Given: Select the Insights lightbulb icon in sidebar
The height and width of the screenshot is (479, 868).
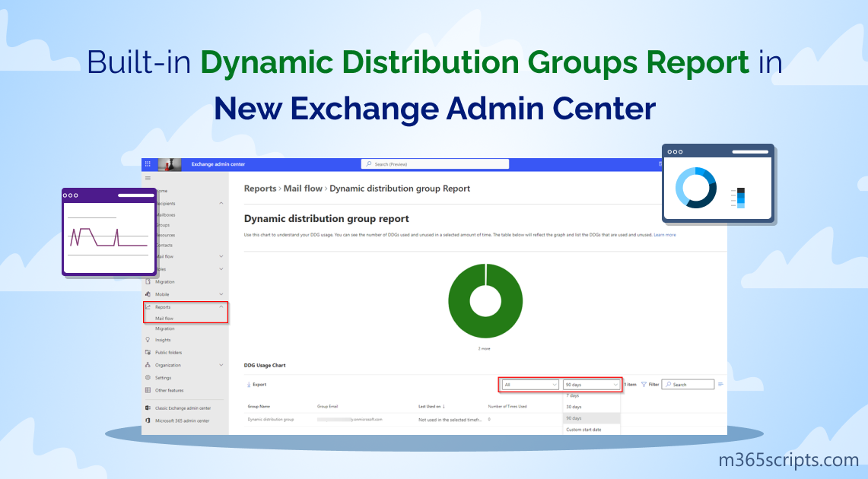Looking at the screenshot, I should [x=148, y=340].
